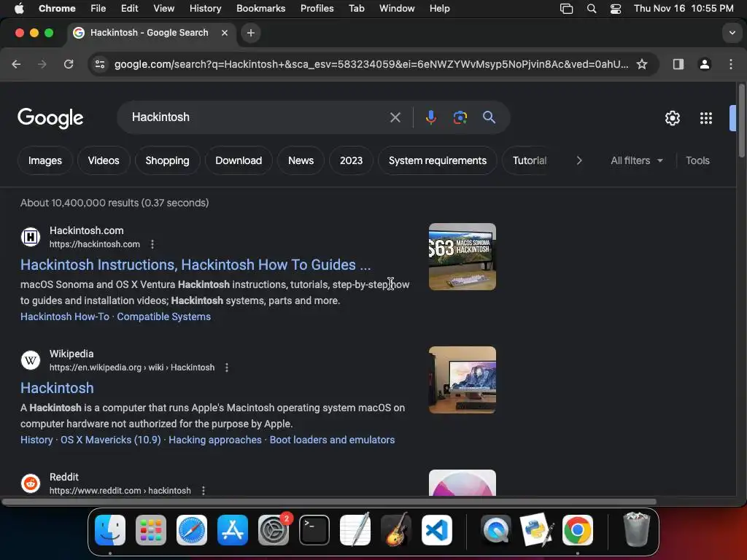This screenshot has height=560, width=747.
Task: Go to Google home via logo
Action: pos(50,118)
